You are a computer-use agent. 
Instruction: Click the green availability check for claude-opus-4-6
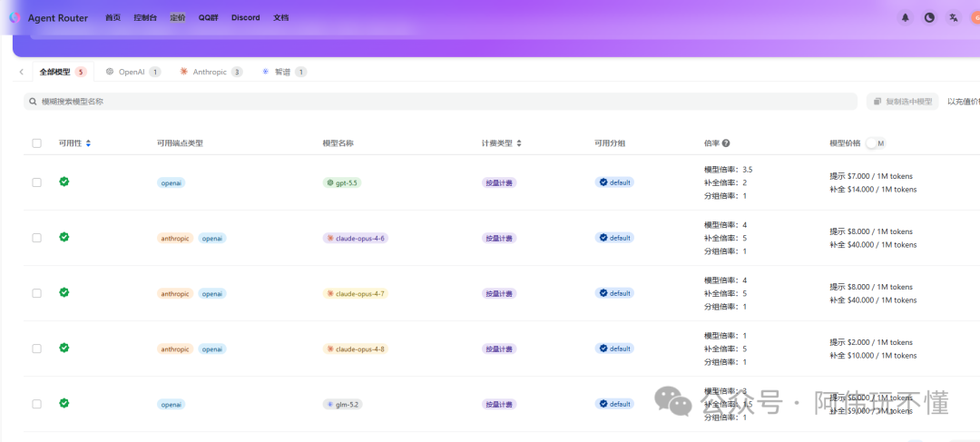(x=64, y=237)
